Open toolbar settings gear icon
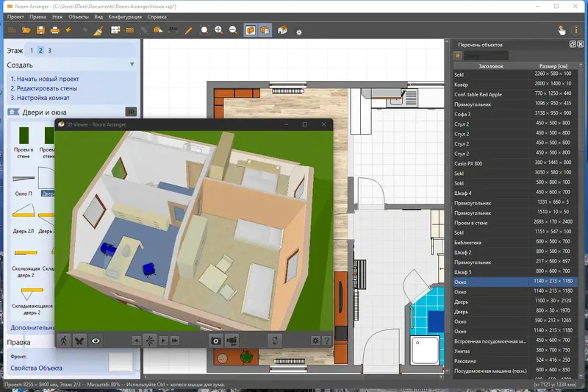 click(x=299, y=32)
